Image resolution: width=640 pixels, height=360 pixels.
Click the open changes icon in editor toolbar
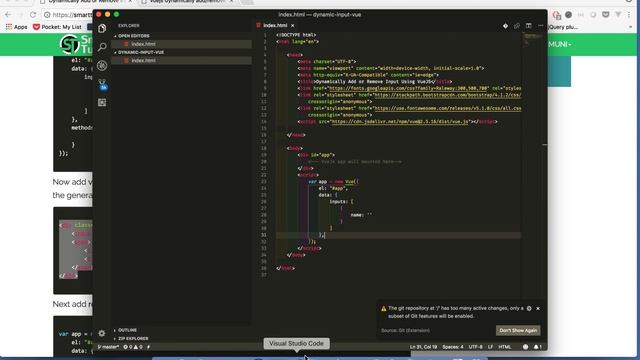517,26
